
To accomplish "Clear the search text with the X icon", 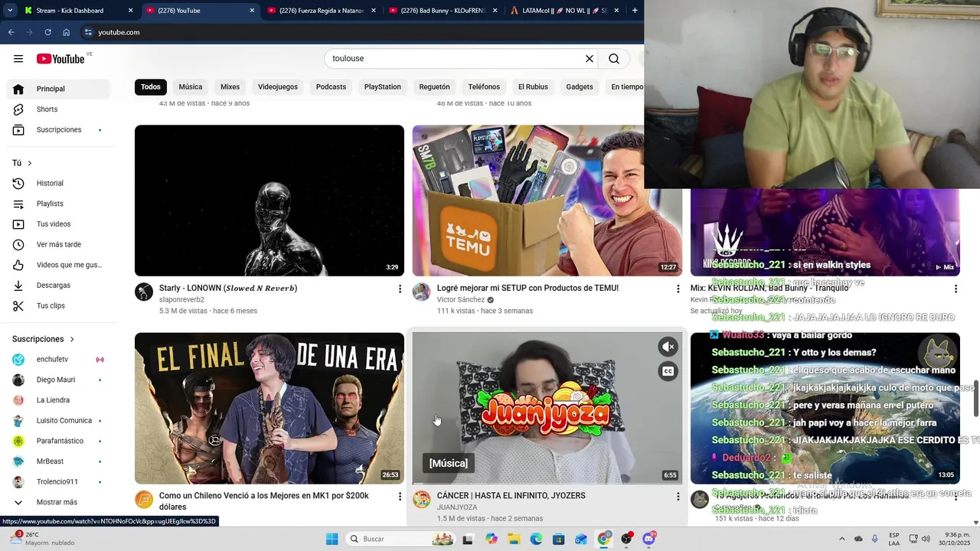I will [x=590, y=59].
